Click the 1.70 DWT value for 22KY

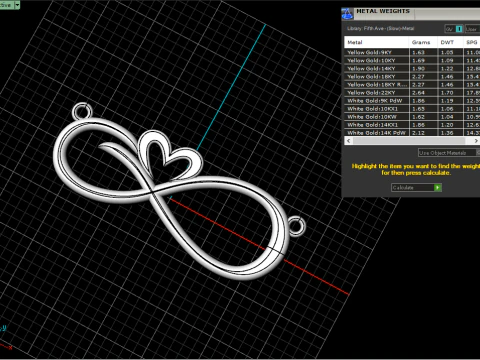click(x=447, y=92)
